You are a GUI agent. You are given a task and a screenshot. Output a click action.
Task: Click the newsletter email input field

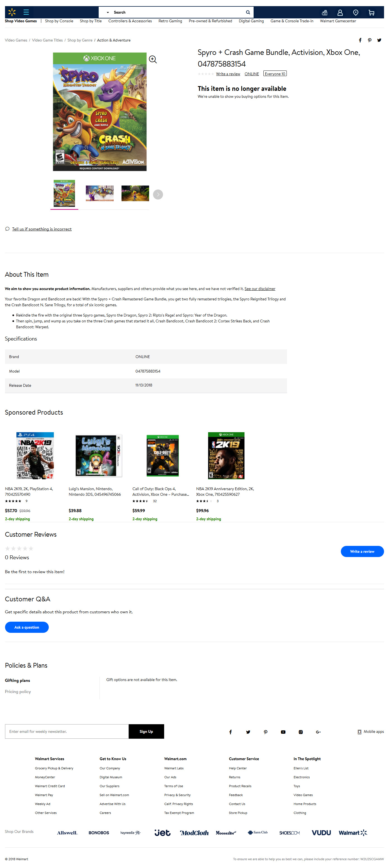[x=67, y=731]
